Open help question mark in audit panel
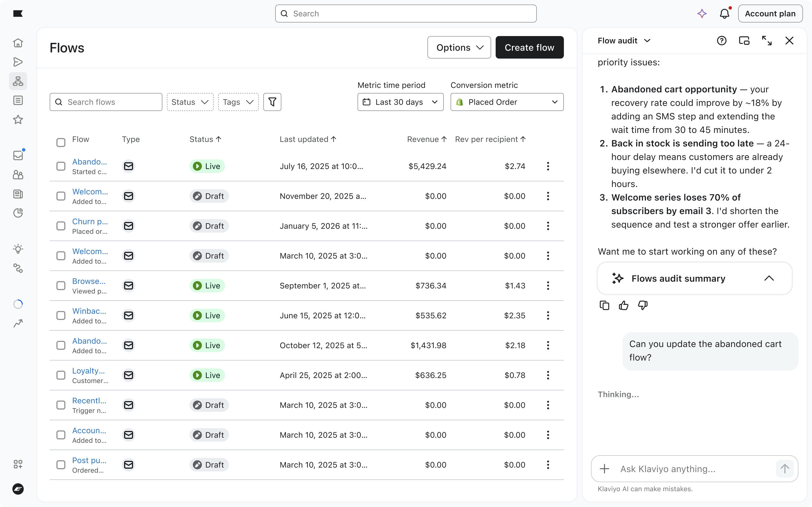This screenshot has height=507, width=812. pos(721,41)
